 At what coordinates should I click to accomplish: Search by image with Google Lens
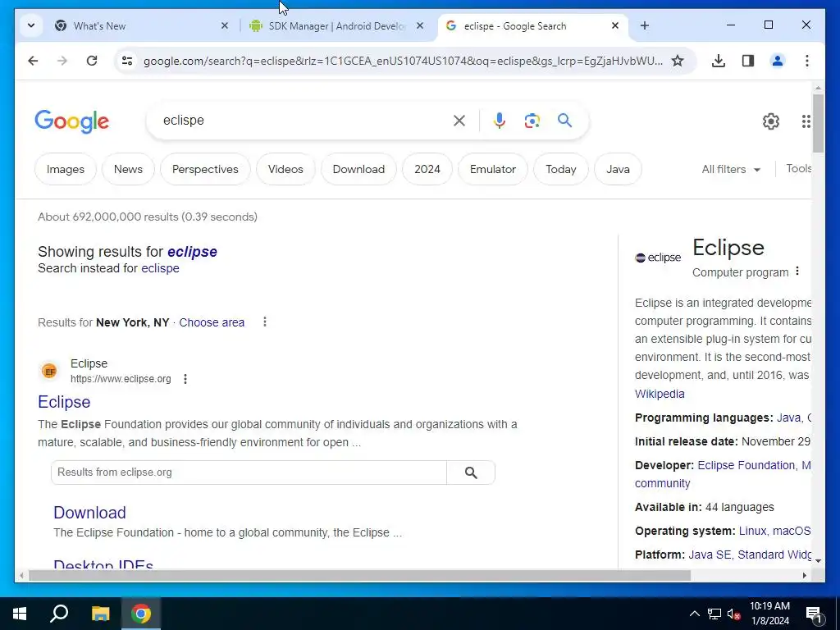532,121
